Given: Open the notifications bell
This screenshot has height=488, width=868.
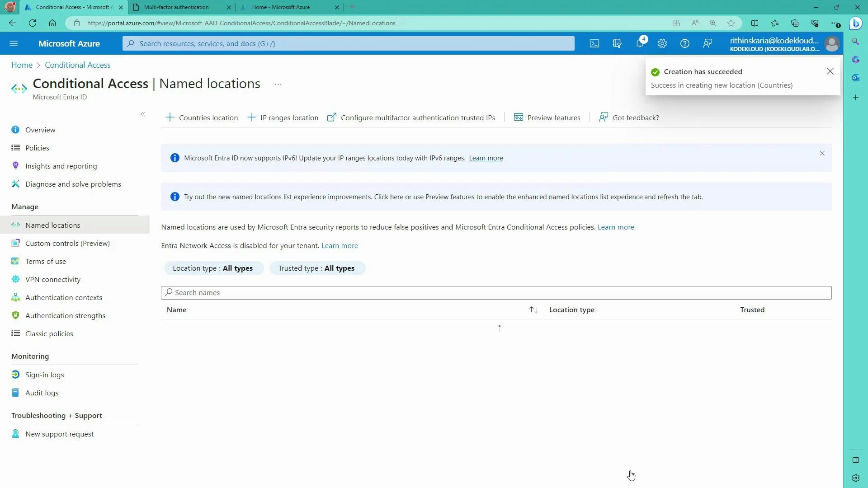Looking at the screenshot, I should 639,43.
